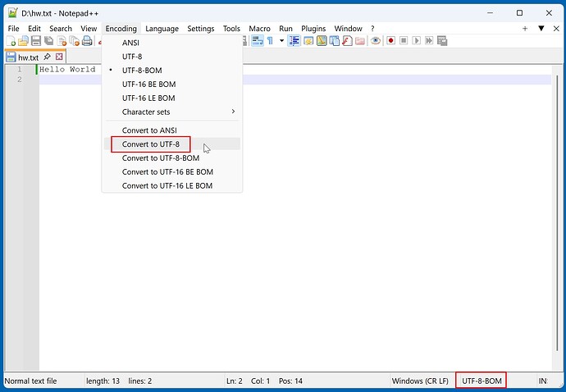Click the UTF-8-BOM status bar field
This screenshot has width=566, height=392.
tap(481, 381)
